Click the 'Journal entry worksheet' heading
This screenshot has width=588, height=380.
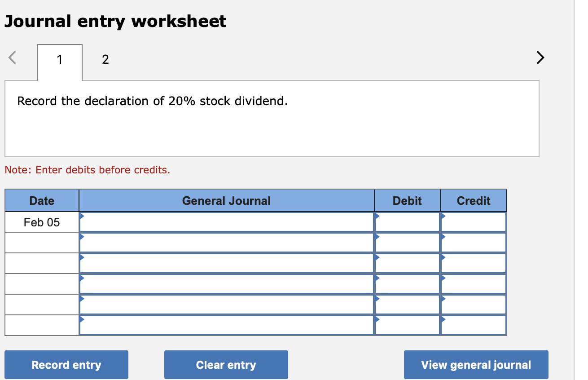tap(115, 22)
